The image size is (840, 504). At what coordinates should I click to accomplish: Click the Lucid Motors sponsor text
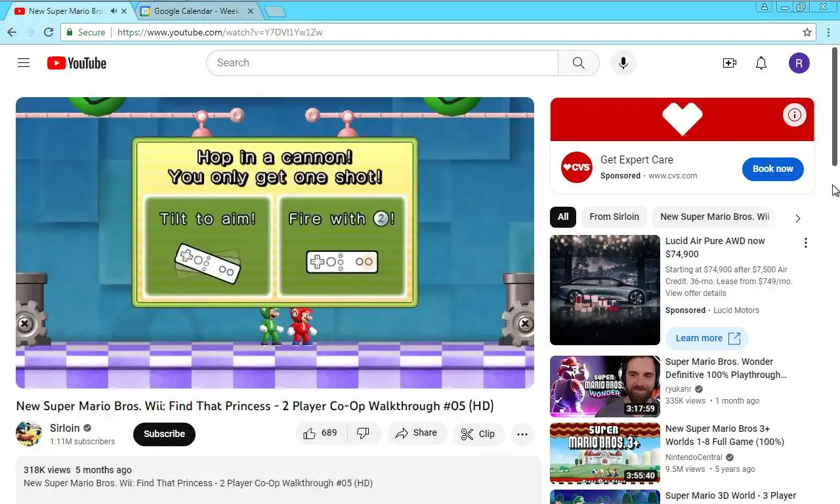point(736,310)
